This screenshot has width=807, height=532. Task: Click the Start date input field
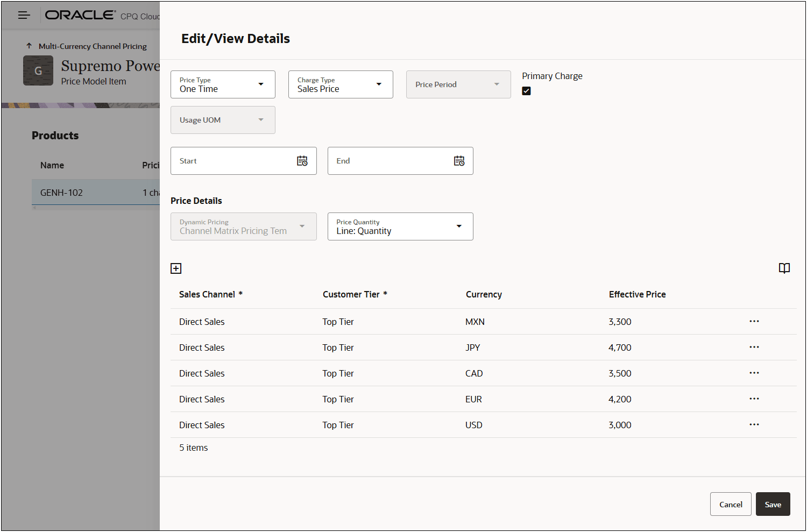[243, 161]
